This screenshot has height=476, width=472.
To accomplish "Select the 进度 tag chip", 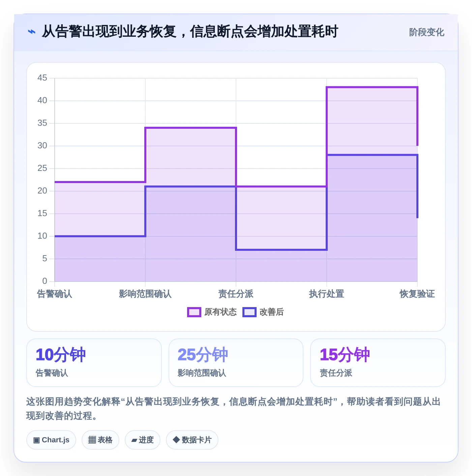I will 143,440.
